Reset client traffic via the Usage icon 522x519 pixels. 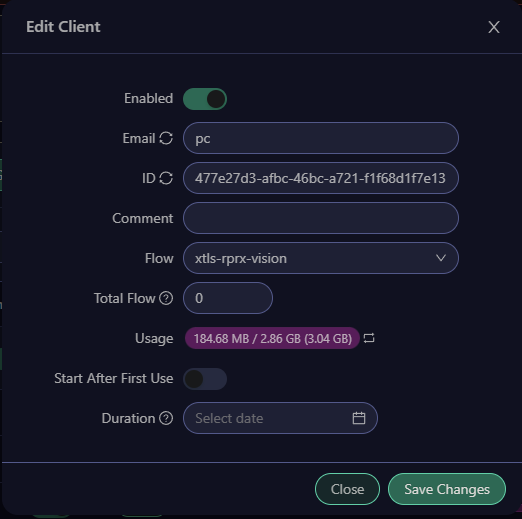[x=369, y=338]
